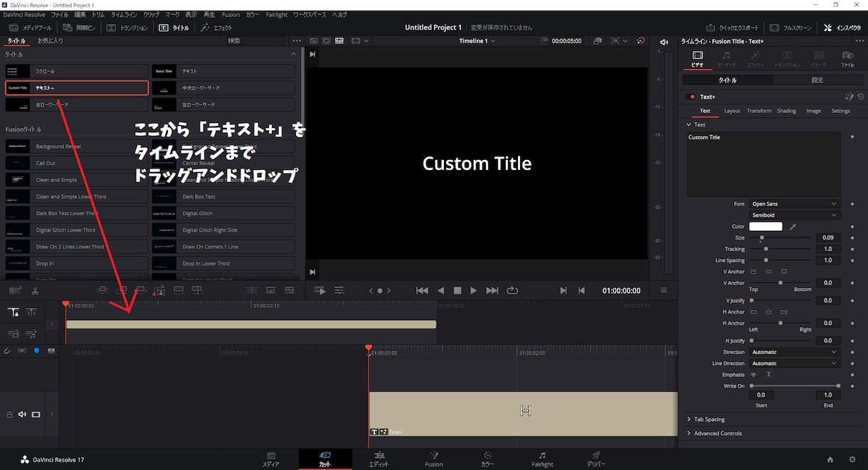Select the Background Reveal Fusion title
The height and width of the screenshot is (470, 868).
77,146
